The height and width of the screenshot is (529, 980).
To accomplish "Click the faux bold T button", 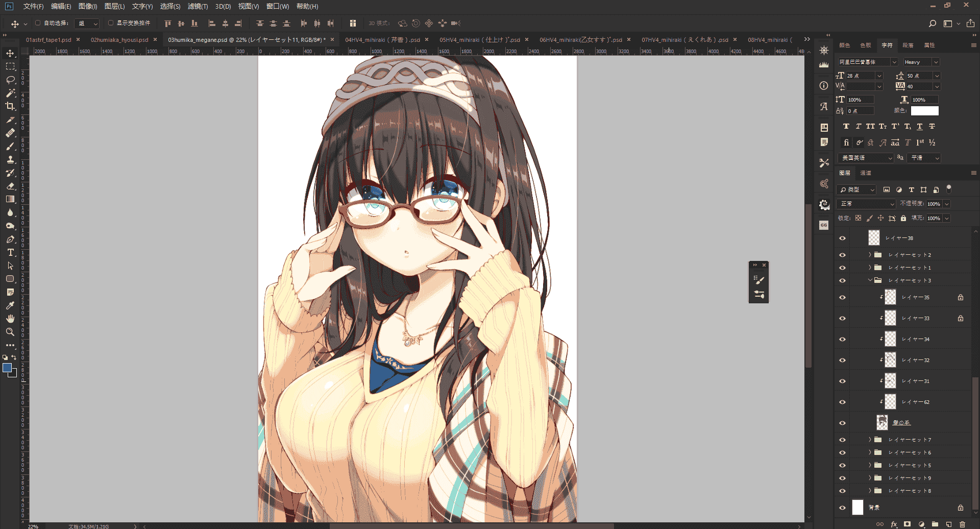I will (x=846, y=126).
